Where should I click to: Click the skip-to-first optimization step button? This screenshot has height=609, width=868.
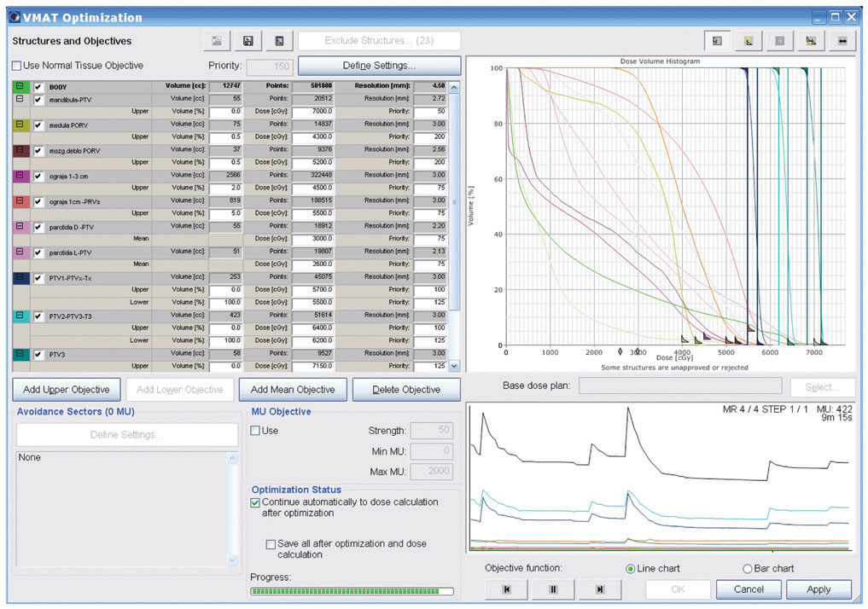506,589
